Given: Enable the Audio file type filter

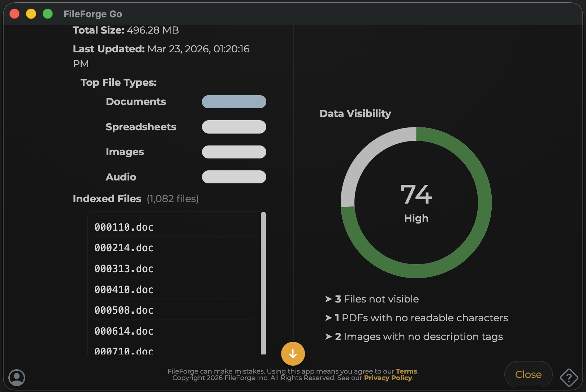Looking at the screenshot, I should tap(234, 177).
